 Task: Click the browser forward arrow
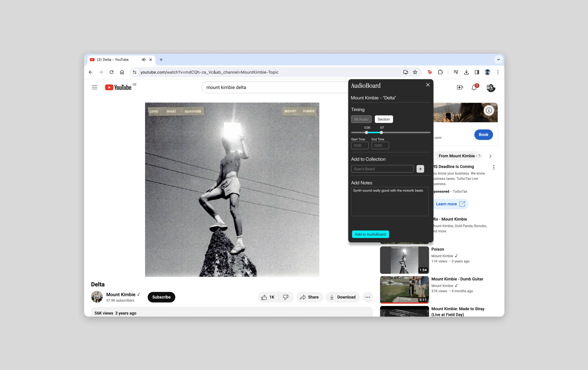pyautogui.click(x=101, y=72)
